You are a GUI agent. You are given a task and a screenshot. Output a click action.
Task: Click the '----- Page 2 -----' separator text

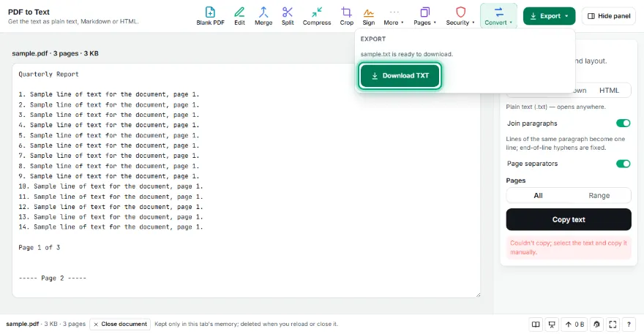pos(52,278)
